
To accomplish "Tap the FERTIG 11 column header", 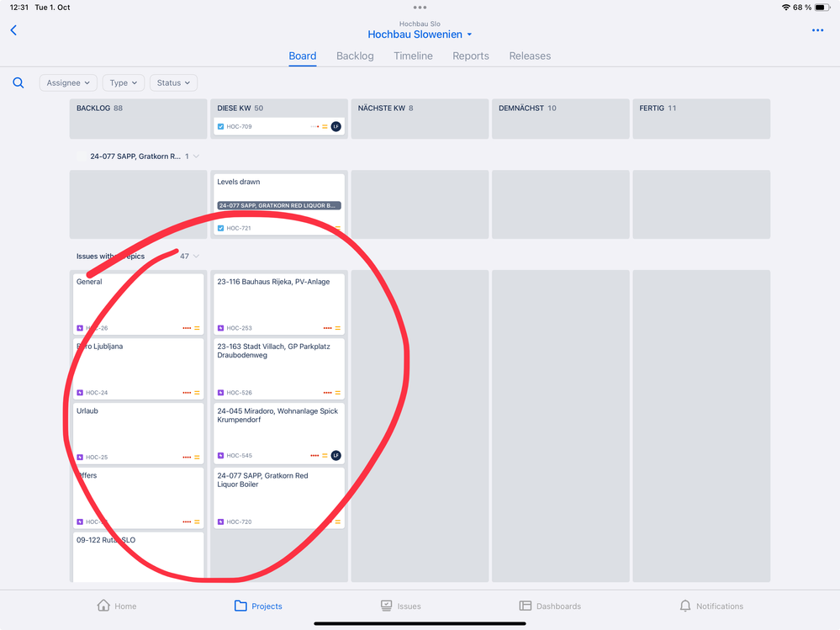I will (x=658, y=109).
